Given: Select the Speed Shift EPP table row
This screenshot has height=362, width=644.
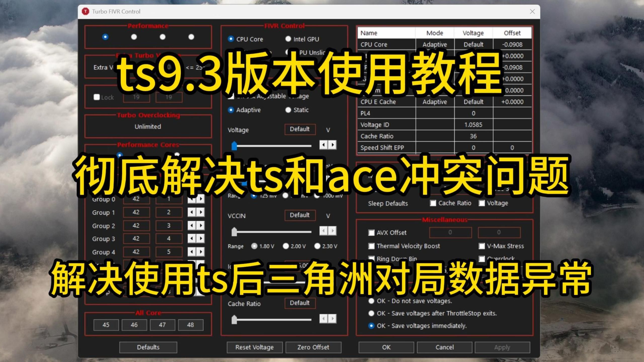Looking at the screenshot, I should 445,148.
